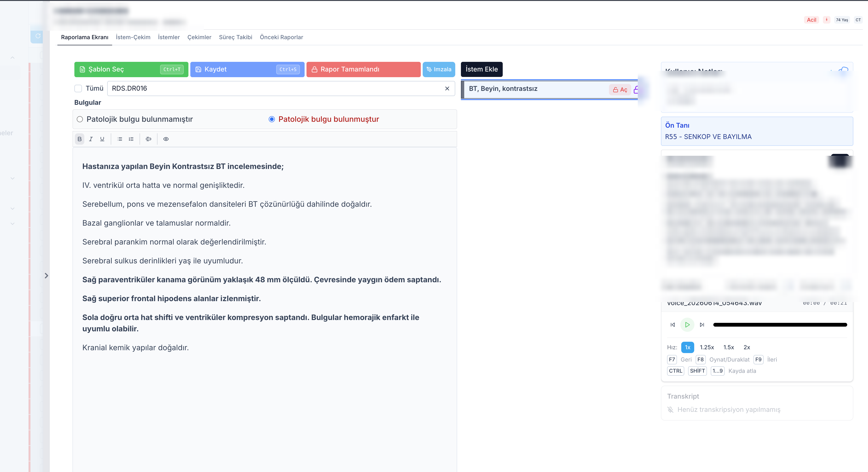868x472 pixels.
Task: Toggle bold formatting in editor toolbar
Action: pyautogui.click(x=80, y=139)
